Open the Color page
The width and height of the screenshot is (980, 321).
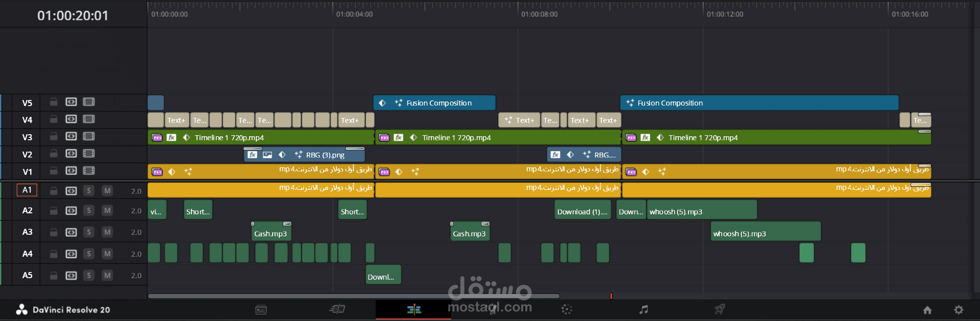567,309
